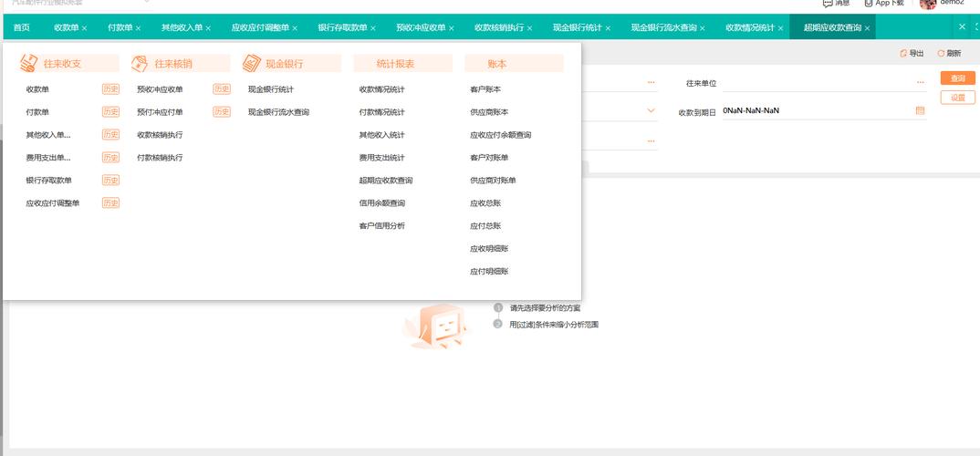The image size is (980, 456).
Task: Open 历史 for 应收应付调整单
Action: click(x=110, y=203)
